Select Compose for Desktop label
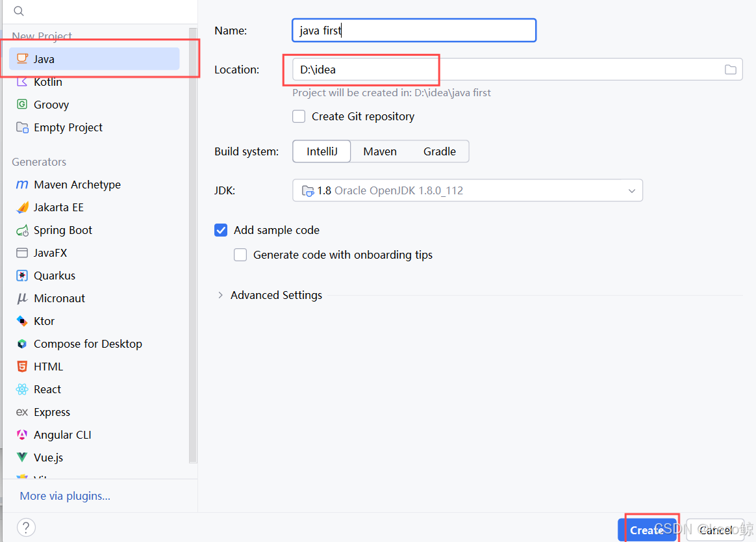The height and width of the screenshot is (542, 756). click(x=88, y=344)
